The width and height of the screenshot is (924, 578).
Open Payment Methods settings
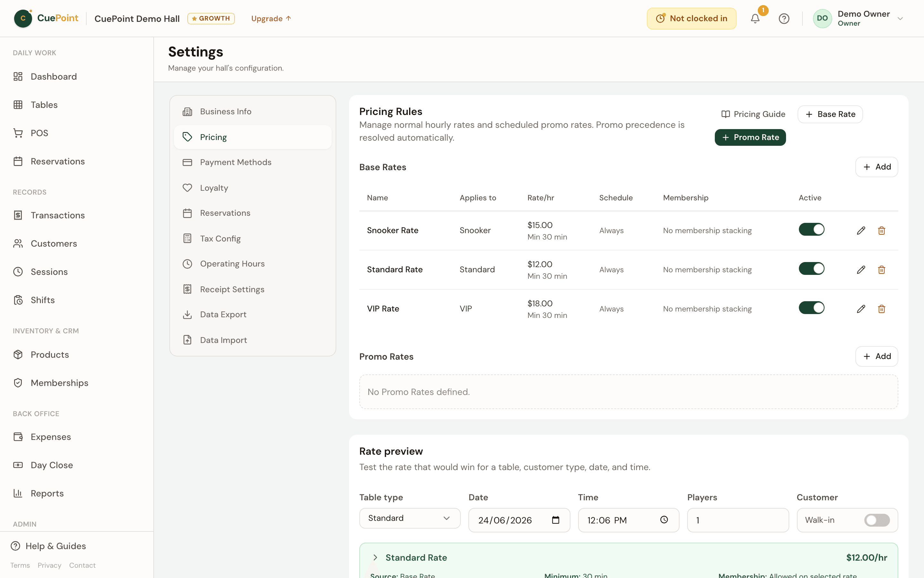tap(253, 162)
